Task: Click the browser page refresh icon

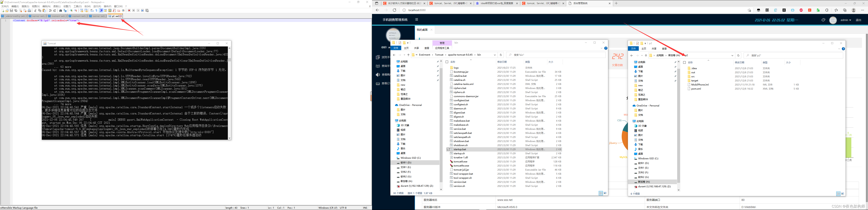Action: [x=394, y=10]
